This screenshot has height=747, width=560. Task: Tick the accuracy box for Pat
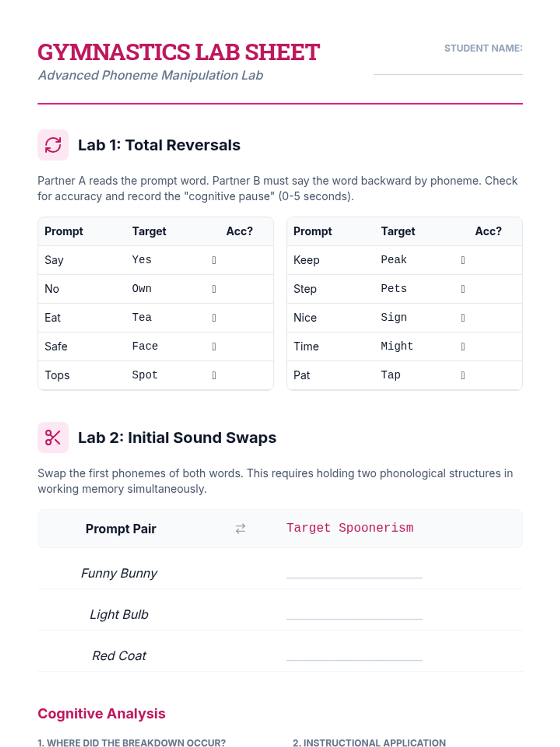(463, 375)
